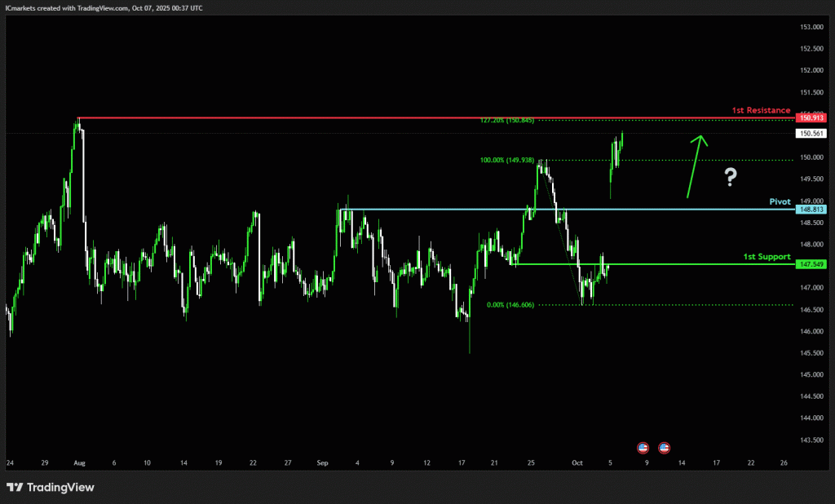Click the TradingView logo icon

click(15, 487)
